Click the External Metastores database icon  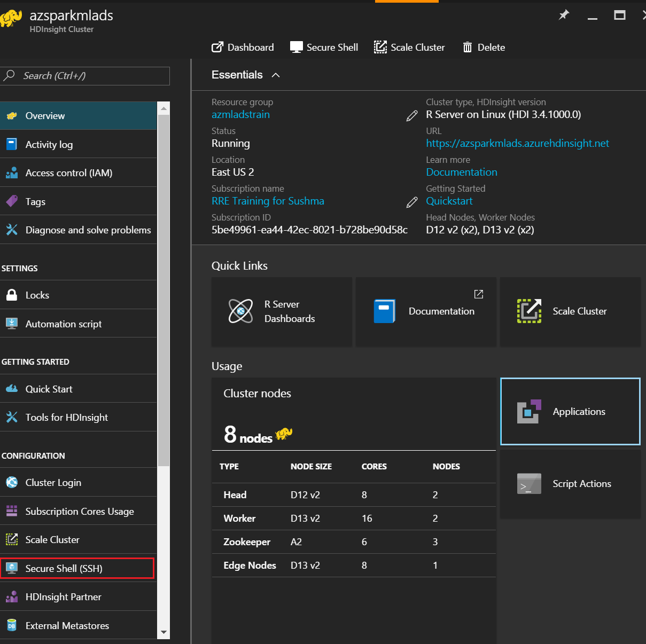(12, 625)
